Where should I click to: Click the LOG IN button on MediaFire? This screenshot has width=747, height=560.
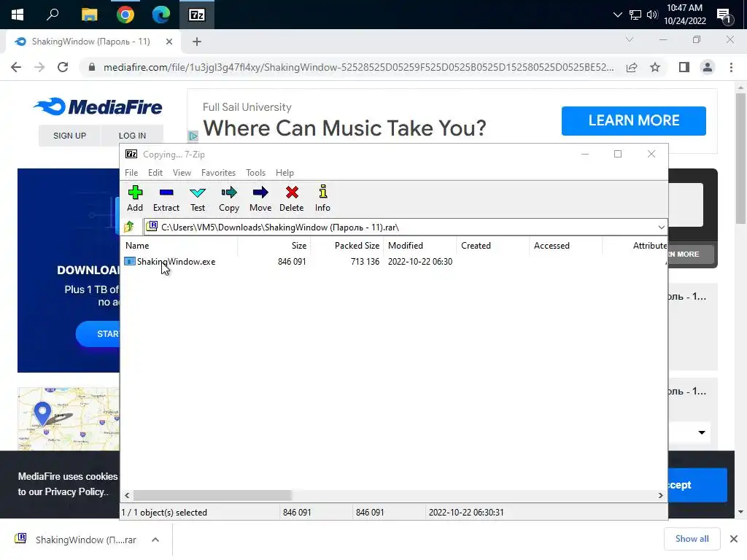132,136
